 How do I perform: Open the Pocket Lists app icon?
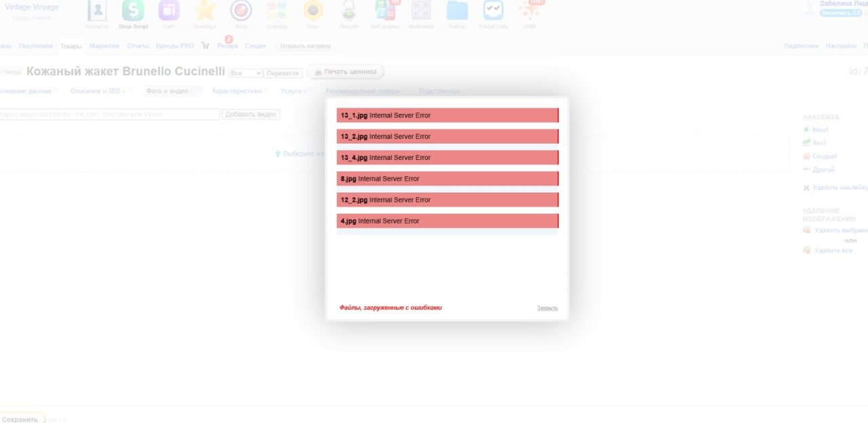tap(493, 11)
